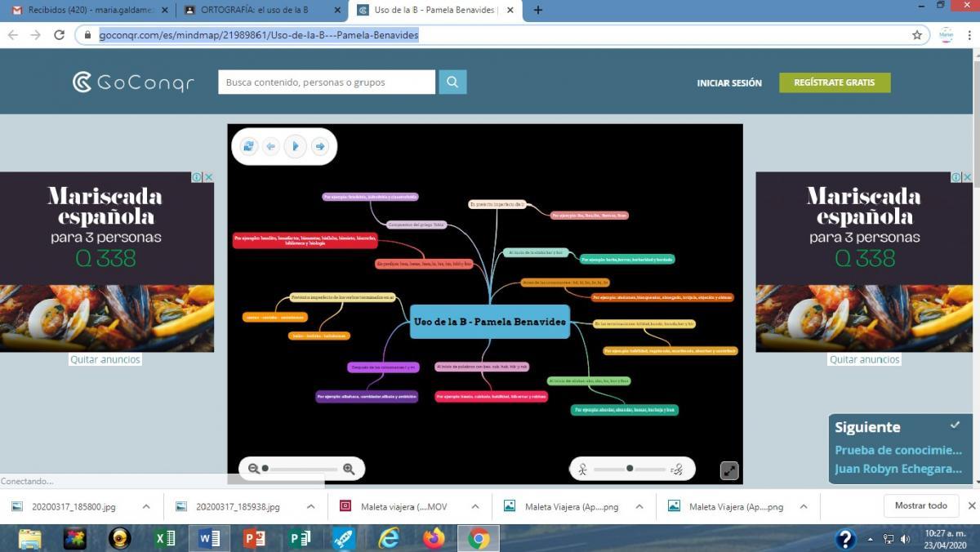Expand options for second Maleta Viajera png download
The height and width of the screenshot is (552, 980).
click(803, 506)
